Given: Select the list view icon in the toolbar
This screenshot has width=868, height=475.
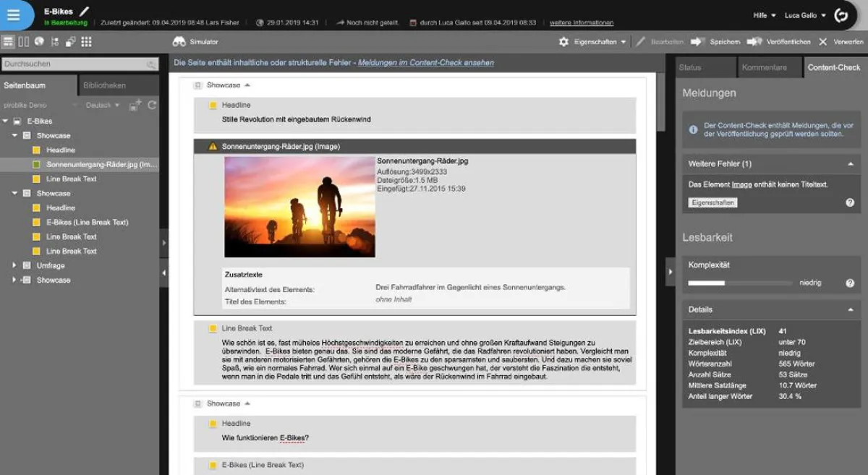Looking at the screenshot, I should coord(7,42).
